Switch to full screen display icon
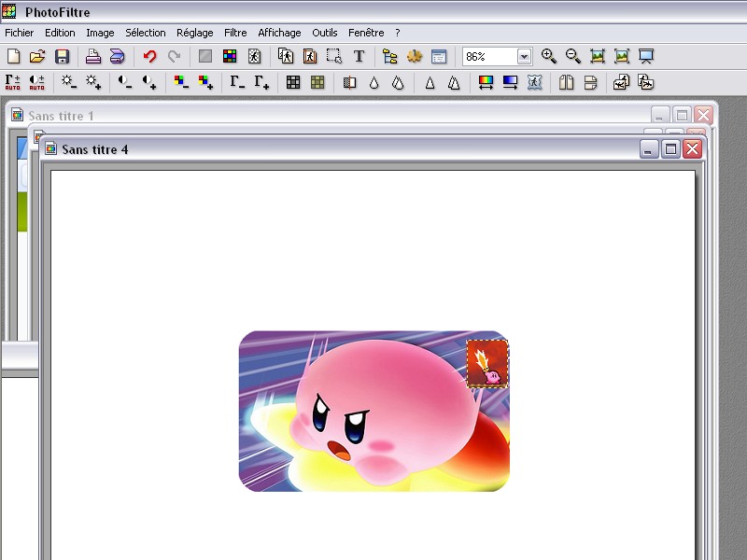The height and width of the screenshot is (560, 747). pyautogui.click(x=646, y=56)
